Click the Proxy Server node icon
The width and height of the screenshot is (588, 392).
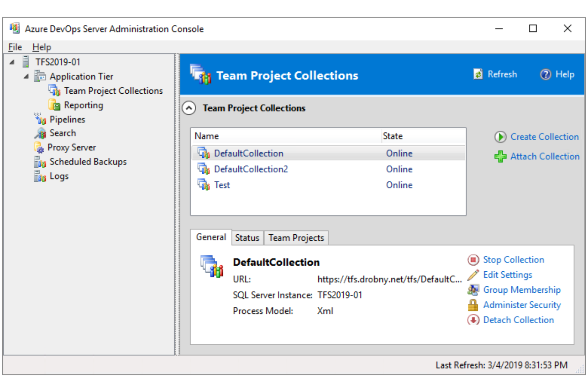[x=39, y=147]
